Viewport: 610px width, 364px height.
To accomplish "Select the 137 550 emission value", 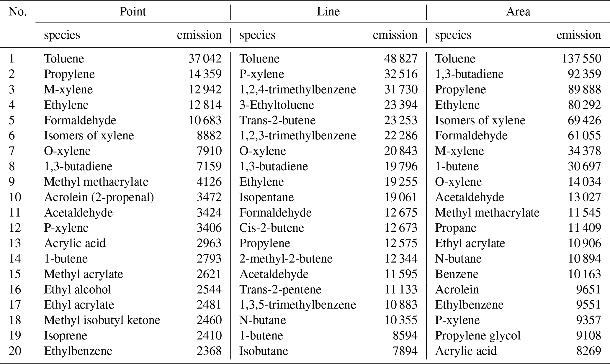I will [581, 58].
